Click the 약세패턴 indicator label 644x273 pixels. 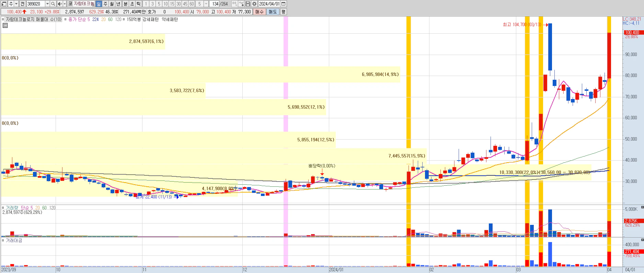point(170,20)
